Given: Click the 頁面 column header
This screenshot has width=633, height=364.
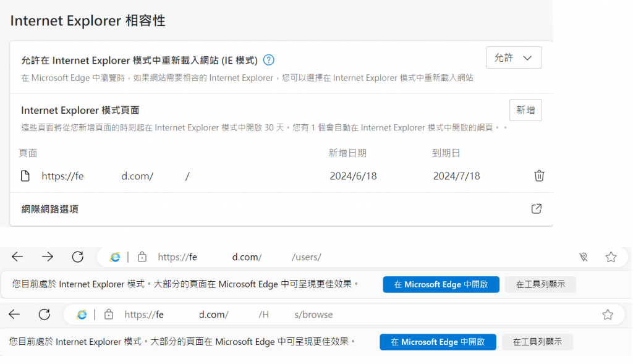Looking at the screenshot, I should point(28,153).
